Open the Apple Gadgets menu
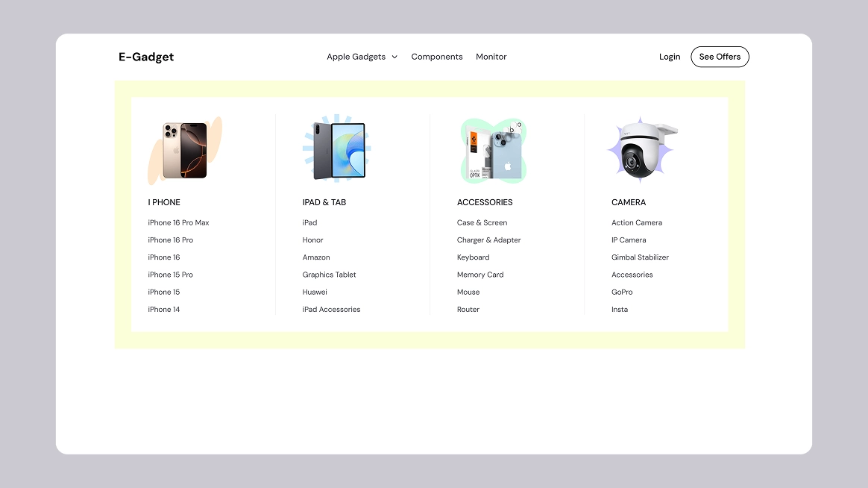The image size is (868, 488). [356, 57]
